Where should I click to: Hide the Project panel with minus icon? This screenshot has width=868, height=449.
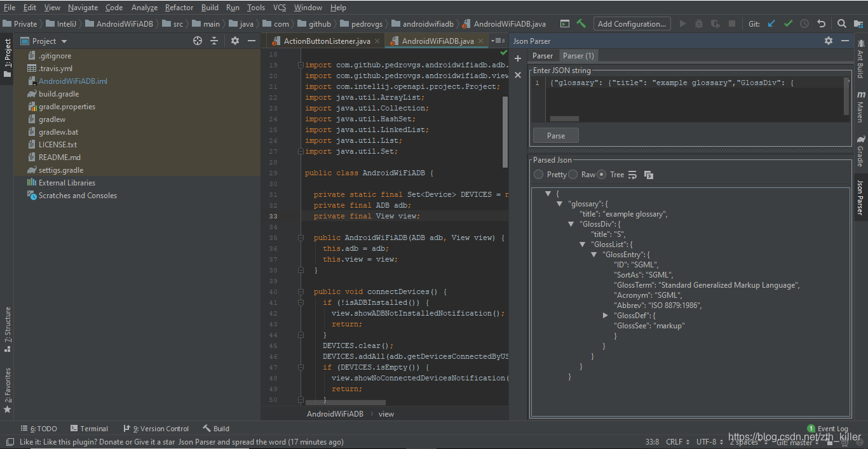click(x=252, y=41)
